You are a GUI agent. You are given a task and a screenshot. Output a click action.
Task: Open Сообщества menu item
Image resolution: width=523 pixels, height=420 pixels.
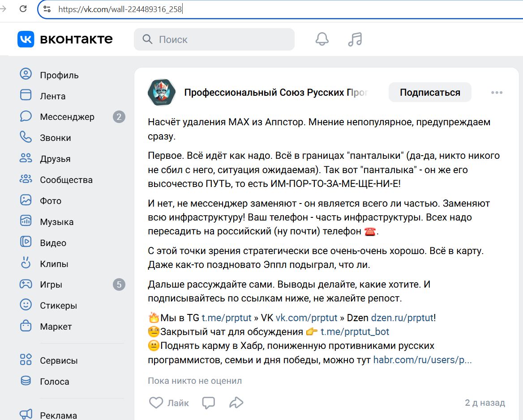point(66,180)
